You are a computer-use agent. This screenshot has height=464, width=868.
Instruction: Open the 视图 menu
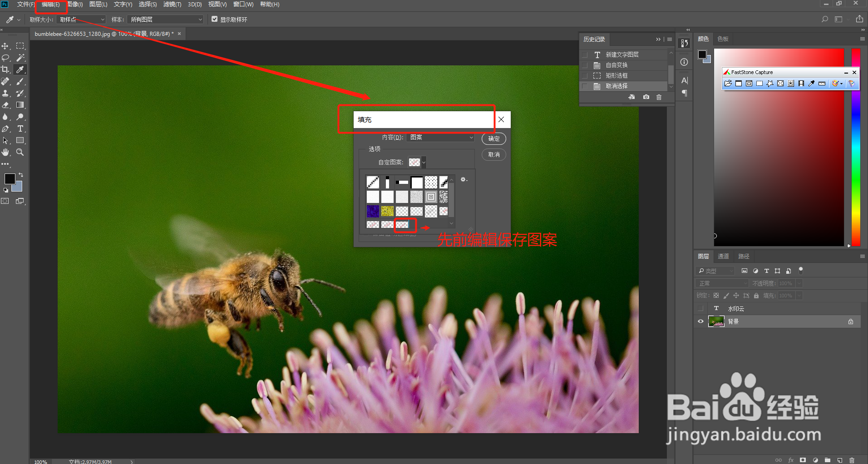tap(217, 4)
